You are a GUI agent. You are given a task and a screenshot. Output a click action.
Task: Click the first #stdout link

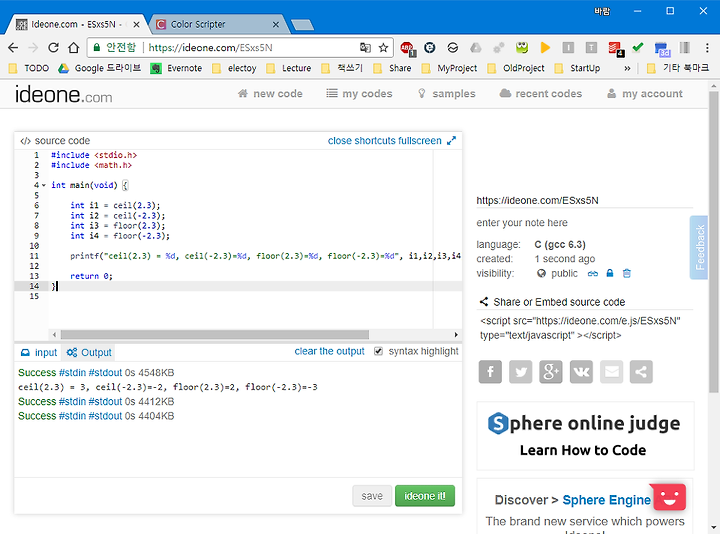pyautogui.click(x=105, y=373)
